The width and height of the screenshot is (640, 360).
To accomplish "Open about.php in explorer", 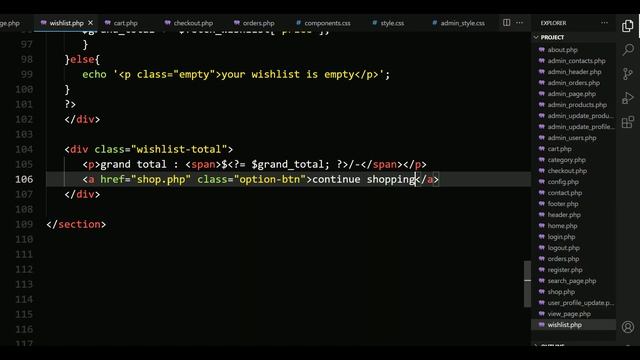I will (x=562, y=50).
